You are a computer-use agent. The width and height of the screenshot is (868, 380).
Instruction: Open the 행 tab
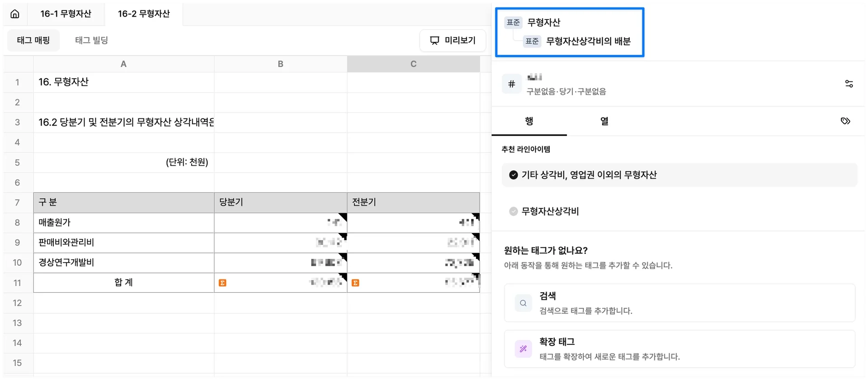tap(529, 121)
